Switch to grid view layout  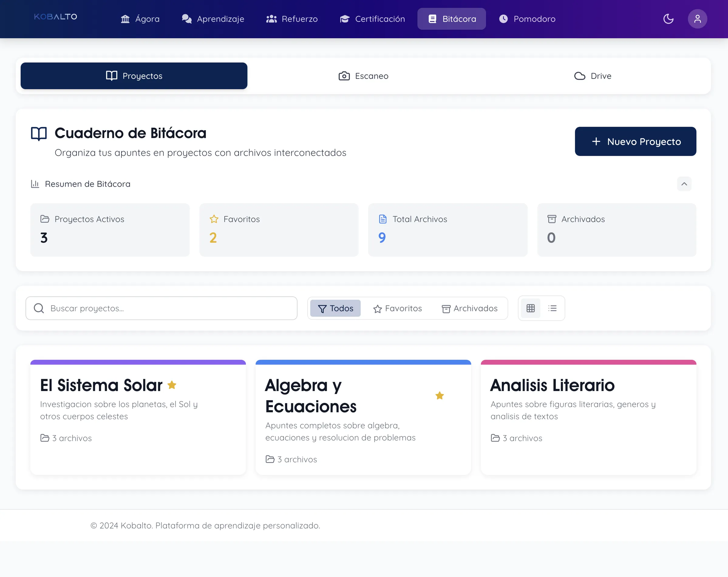[x=530, y=308]
